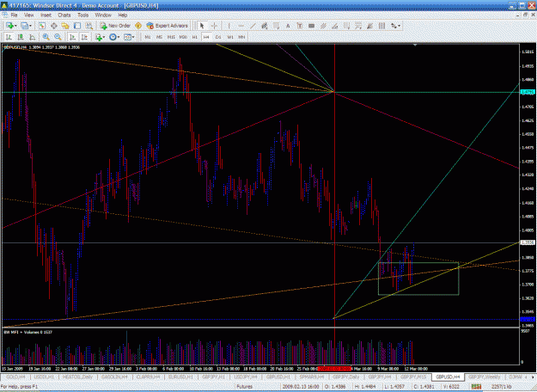
Task: Switch to the GBPJPY,Weekly chart tab
Action: (x=484, y=377)
